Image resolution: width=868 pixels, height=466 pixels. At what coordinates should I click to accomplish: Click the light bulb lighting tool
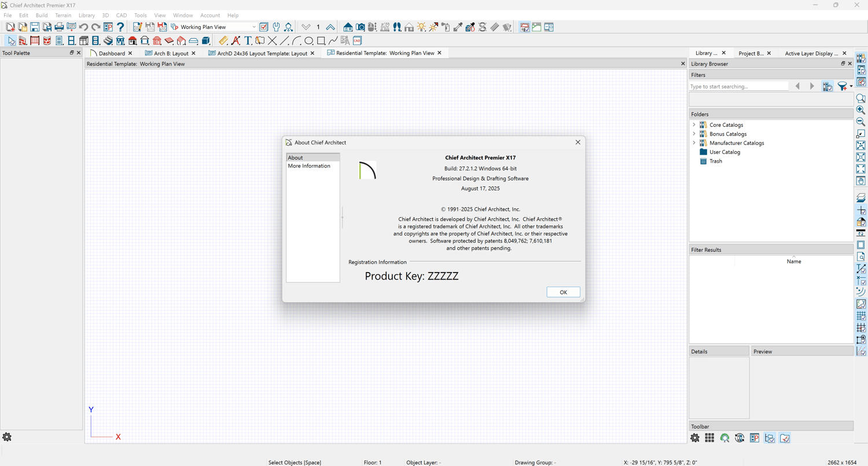pyautogui.click(x=421, y=27)
